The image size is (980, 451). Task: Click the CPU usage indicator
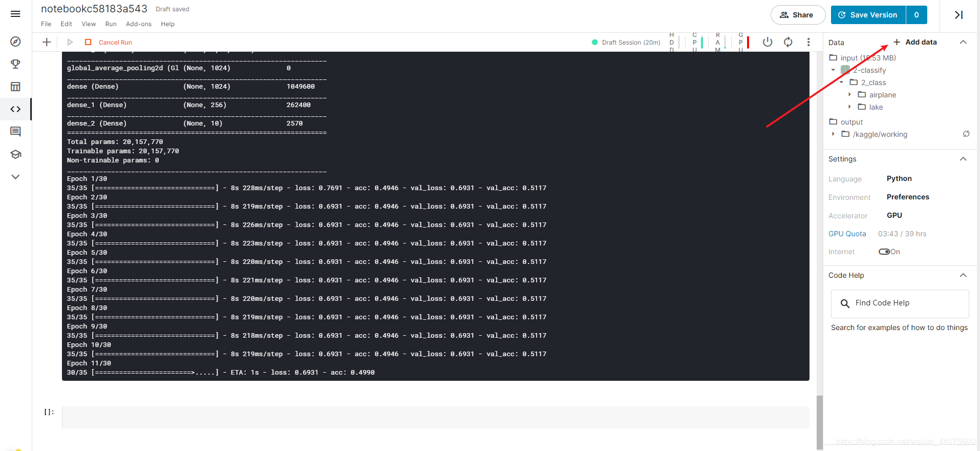[697, 43]
